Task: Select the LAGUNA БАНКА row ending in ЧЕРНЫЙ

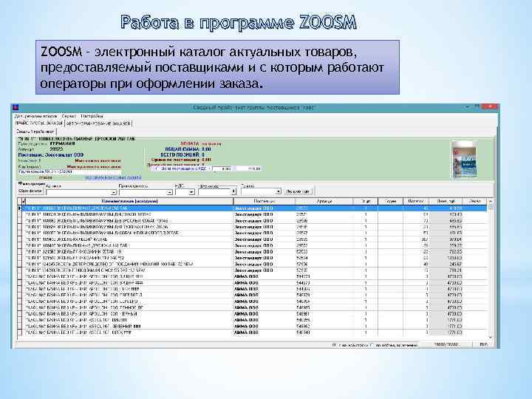Action: (253, 314)
